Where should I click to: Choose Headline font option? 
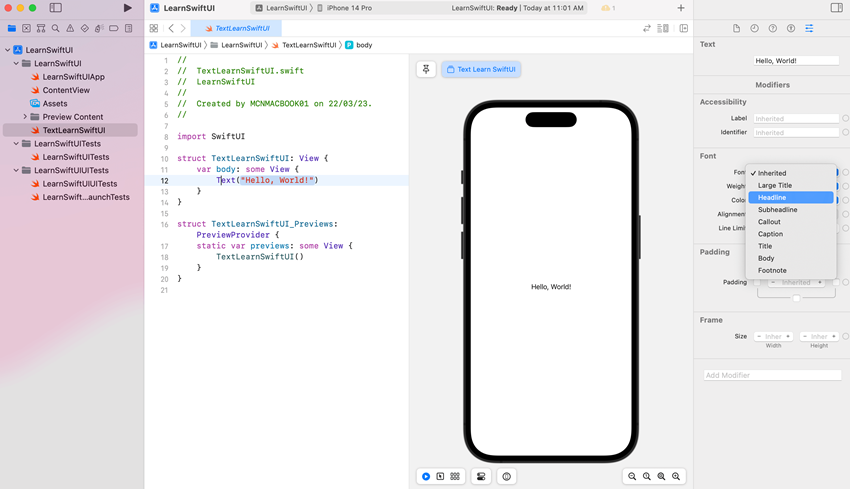pos(791,197)
